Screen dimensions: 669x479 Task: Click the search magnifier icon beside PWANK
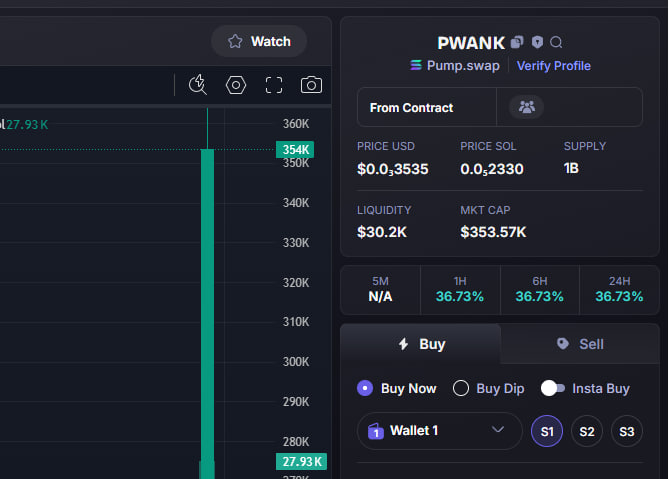[556, 42]
